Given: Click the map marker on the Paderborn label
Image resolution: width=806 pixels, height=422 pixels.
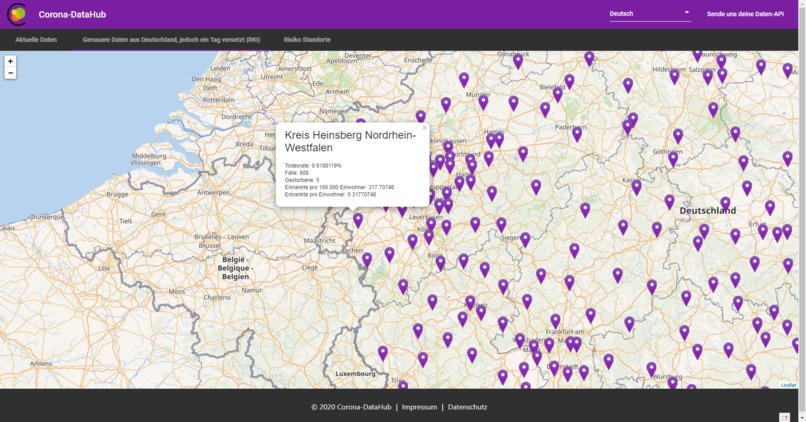Looking at the screenshot, I should tap(577, 134).
